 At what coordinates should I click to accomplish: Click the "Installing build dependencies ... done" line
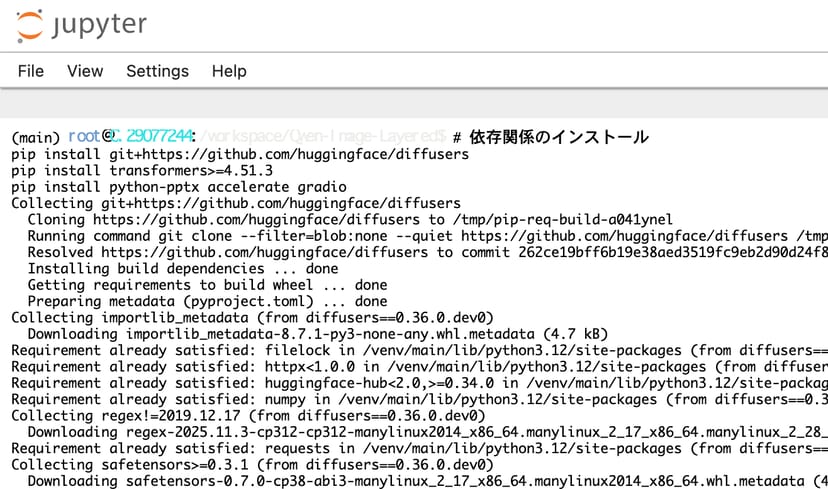coord(183,269)
